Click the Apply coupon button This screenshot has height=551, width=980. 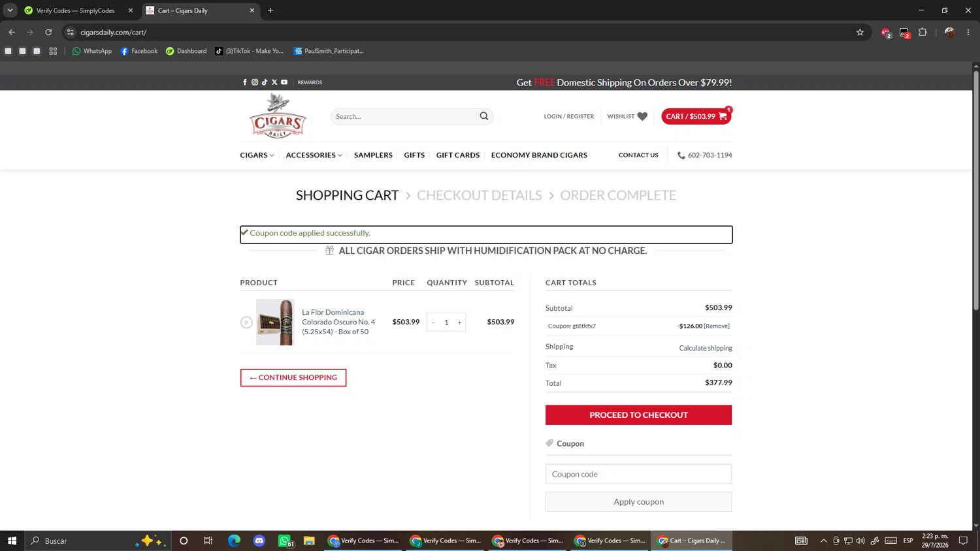(638, 501)
